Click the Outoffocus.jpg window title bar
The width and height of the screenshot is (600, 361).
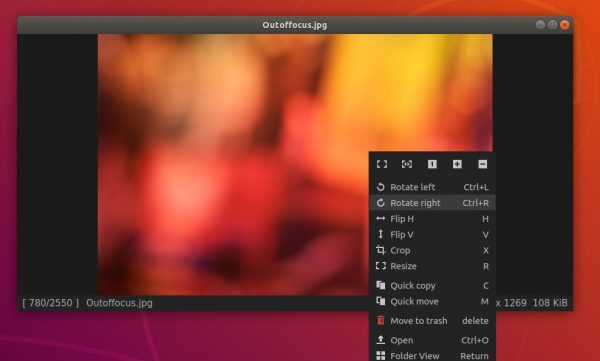[x=295, y=25]
